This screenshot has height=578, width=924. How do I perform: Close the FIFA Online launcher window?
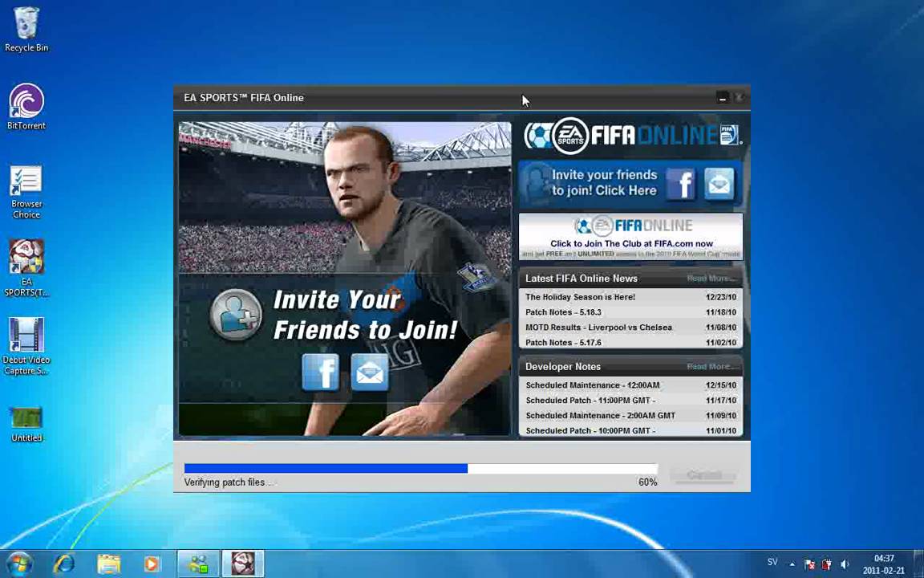coord(739,98)
